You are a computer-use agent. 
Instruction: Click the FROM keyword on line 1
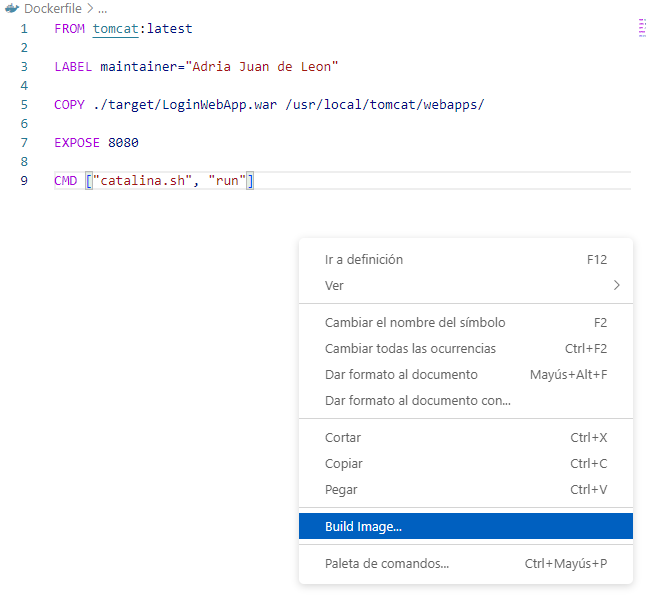69,29
